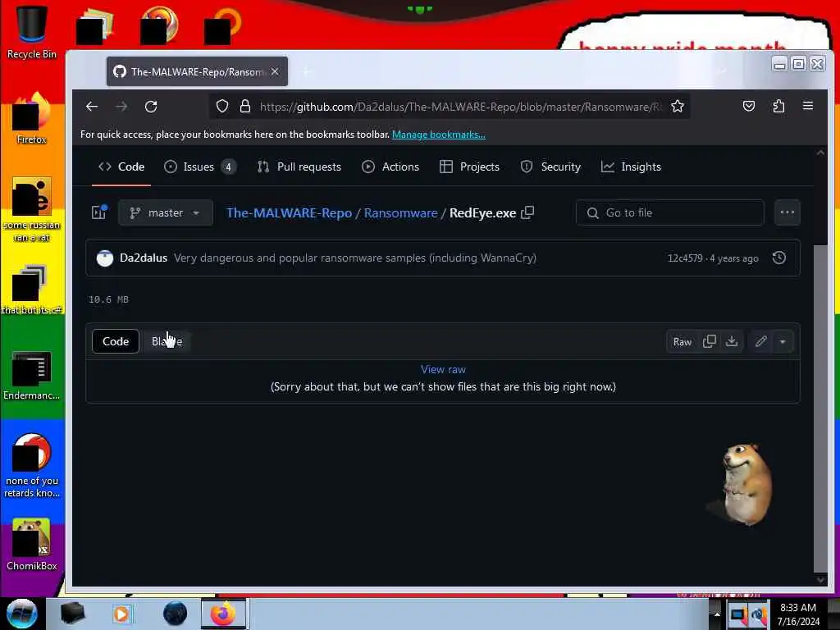Open the Da2dalus avatar
The height and width of the screenshot is (630, 840).
coord(105,258)
